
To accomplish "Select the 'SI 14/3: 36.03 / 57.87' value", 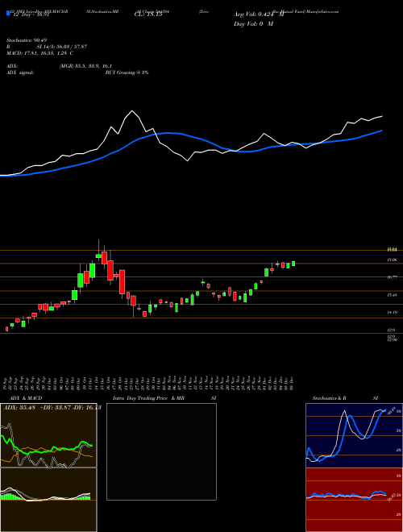I will (x=62, y=47).
